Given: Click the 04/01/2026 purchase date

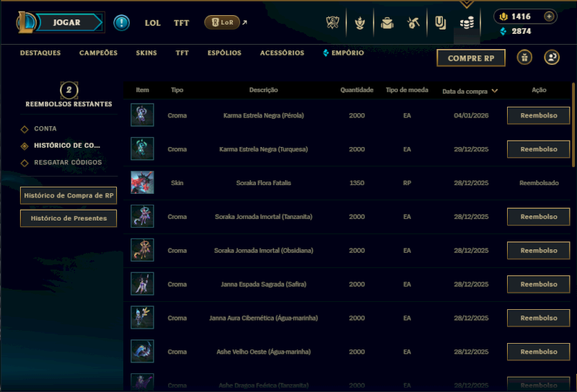Looking at the screenshot, I should 471,115.
